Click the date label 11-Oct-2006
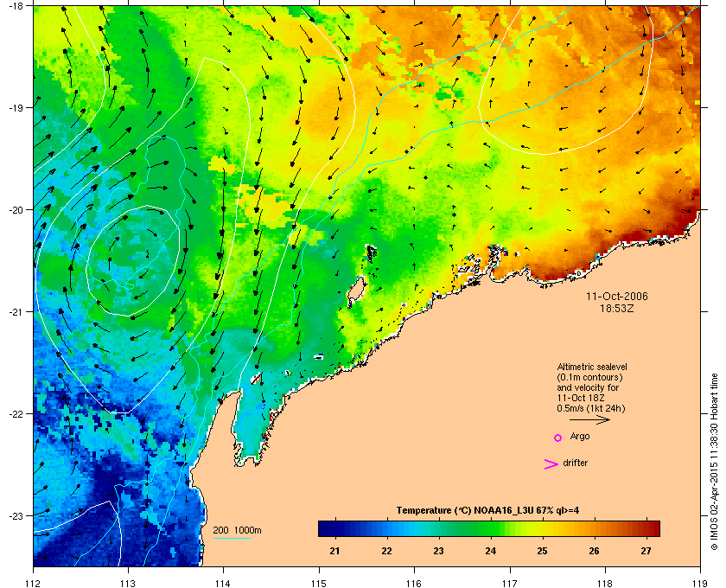Image resolution: width=726 pixels, height=588 pixels. pyautogui.click(x=617, y=297)
